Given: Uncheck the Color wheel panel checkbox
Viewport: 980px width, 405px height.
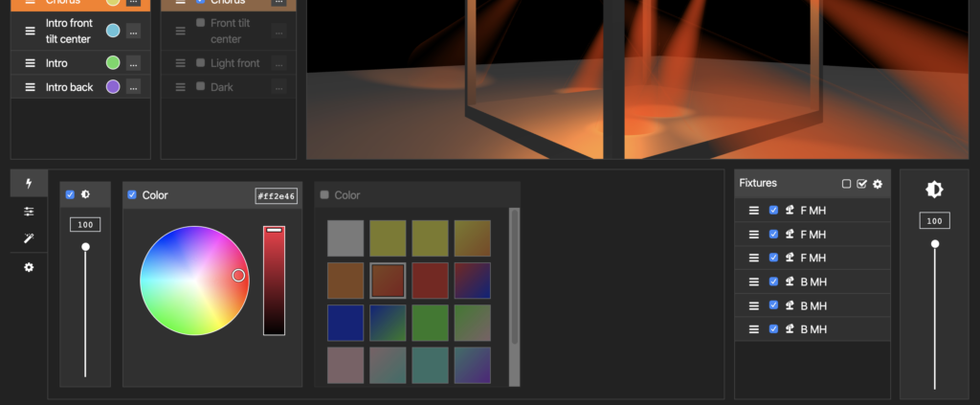Looking at the screenshot, I should [132, 194].
